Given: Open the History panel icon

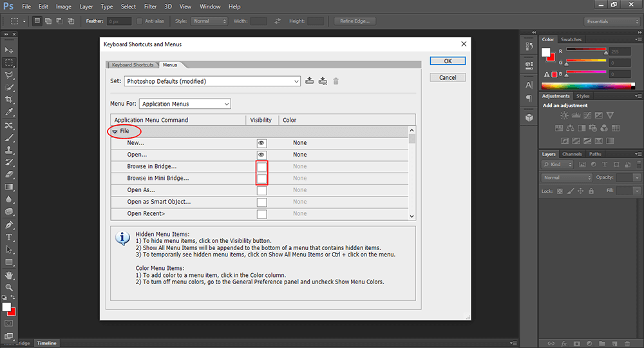Looking at the screenshot, I should coord(529,46).
